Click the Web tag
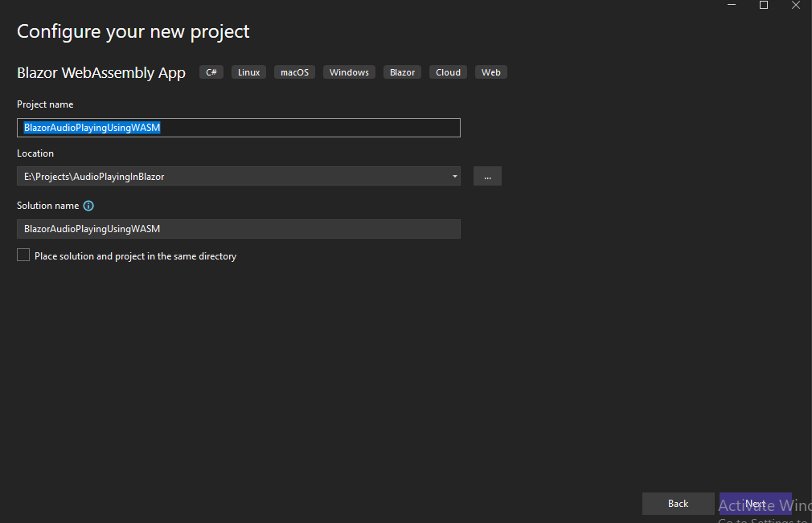Viewport: 812px width, 523px height. 491,72
